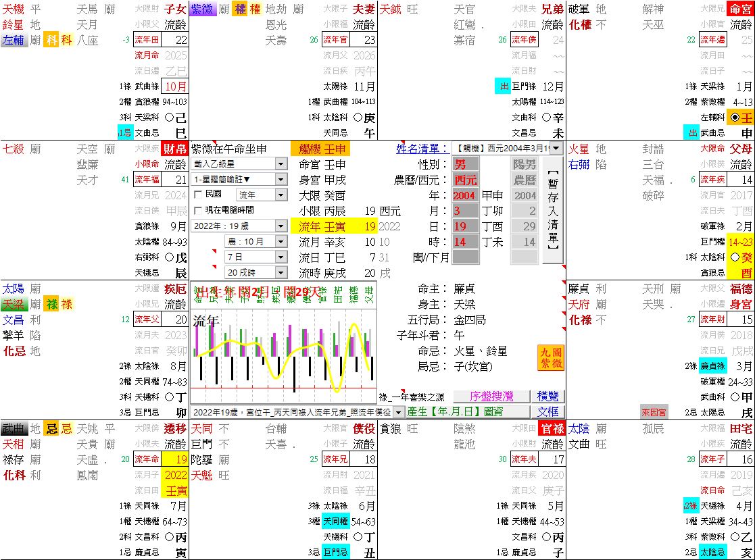Click the 來因宮 marker in the 戌 palace
The image size is (755, 560).
click(654, 412)
